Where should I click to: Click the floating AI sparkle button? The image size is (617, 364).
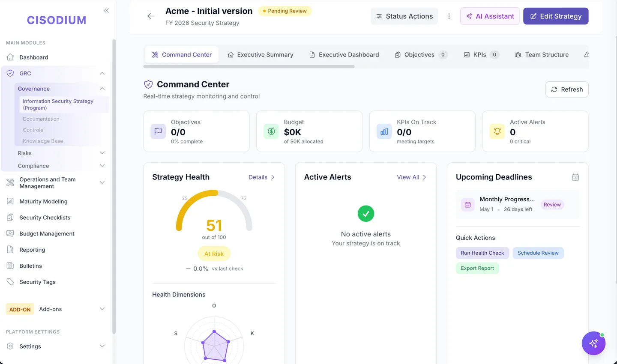coord(593,343)
